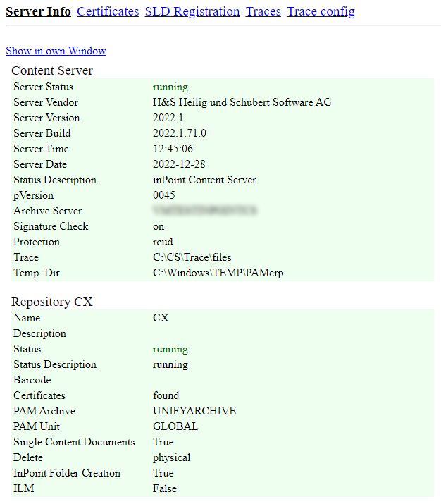This screenshot has width=441, height=504.
Task: Click the Temp. Dir. path value
Action: tap(218, 273)
